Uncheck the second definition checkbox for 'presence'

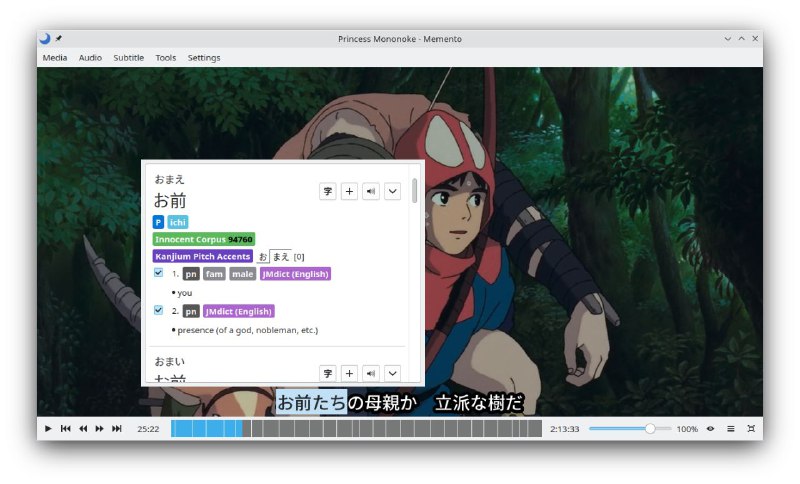(159, 310)
